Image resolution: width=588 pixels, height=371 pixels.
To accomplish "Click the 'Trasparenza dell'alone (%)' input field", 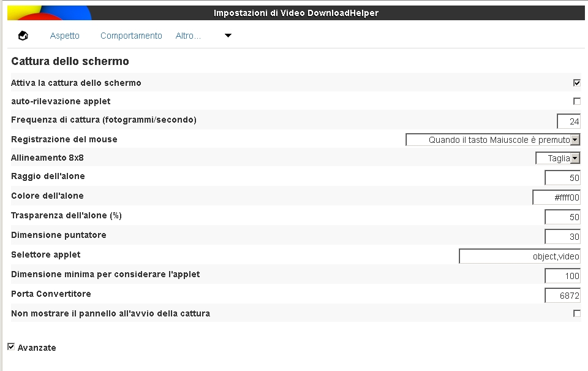I will (562, 217).
